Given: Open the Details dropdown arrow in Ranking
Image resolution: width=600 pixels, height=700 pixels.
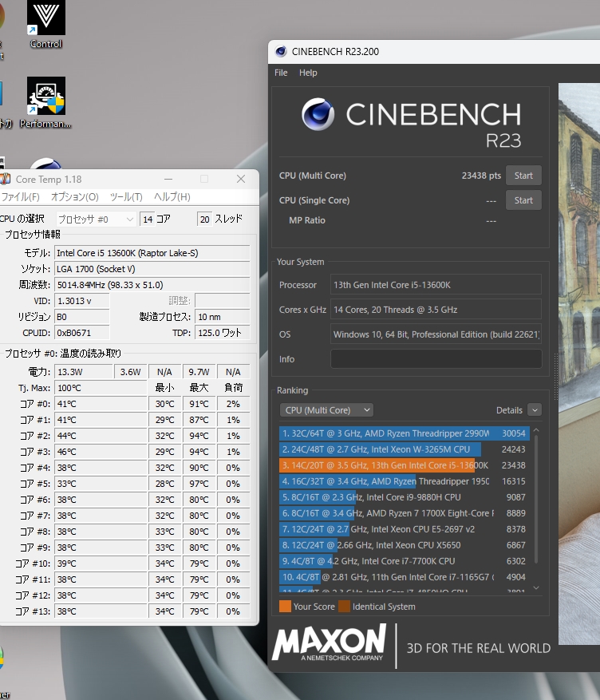Looking at the screenshot, I should pos(535,409).
